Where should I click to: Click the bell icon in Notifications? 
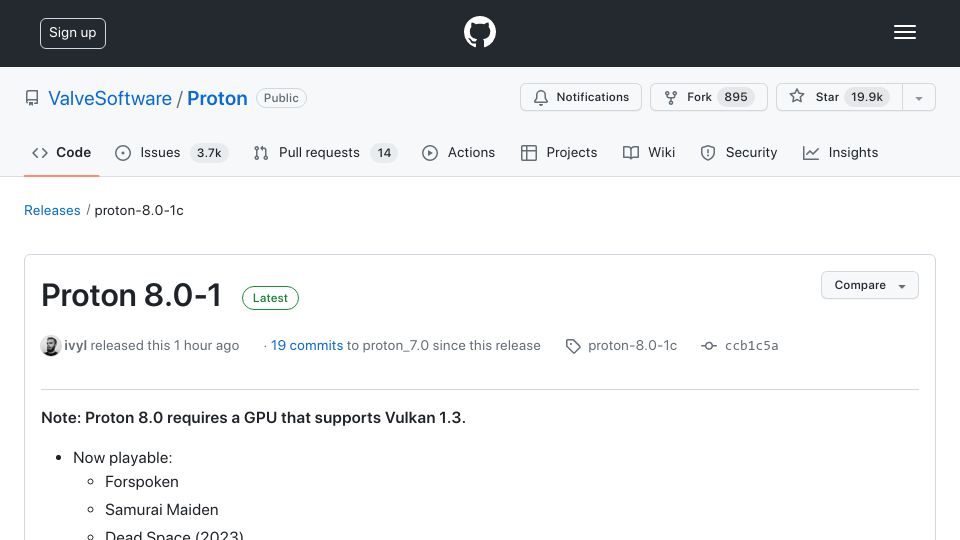541,98
